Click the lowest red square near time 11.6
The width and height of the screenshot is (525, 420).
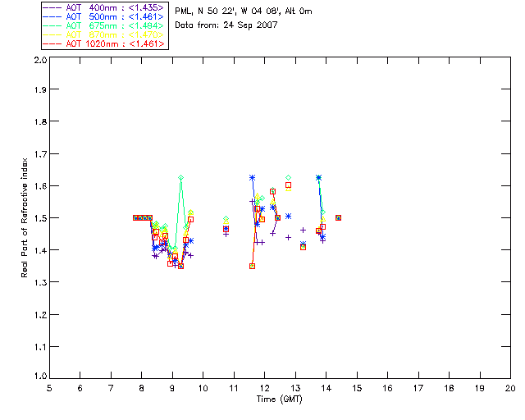[252, 266]
